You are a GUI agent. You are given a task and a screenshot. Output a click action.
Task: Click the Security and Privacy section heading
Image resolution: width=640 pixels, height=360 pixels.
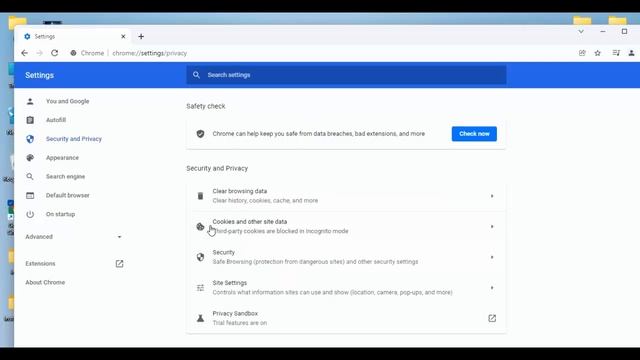[x=217, y=168]
